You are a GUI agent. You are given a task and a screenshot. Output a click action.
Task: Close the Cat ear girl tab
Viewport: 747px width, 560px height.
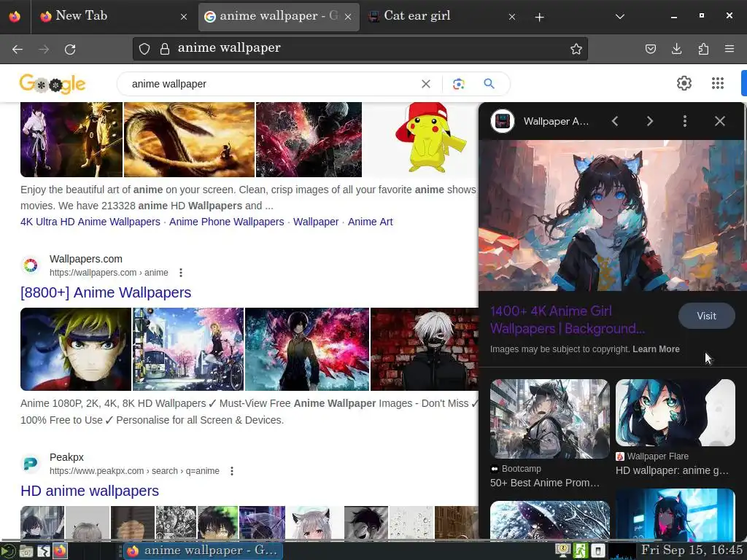[x=511, y=17]
